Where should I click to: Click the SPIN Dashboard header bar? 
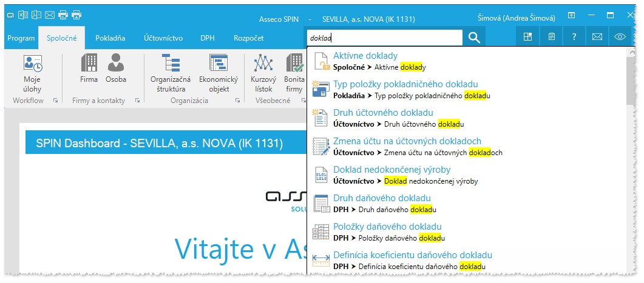166,143
